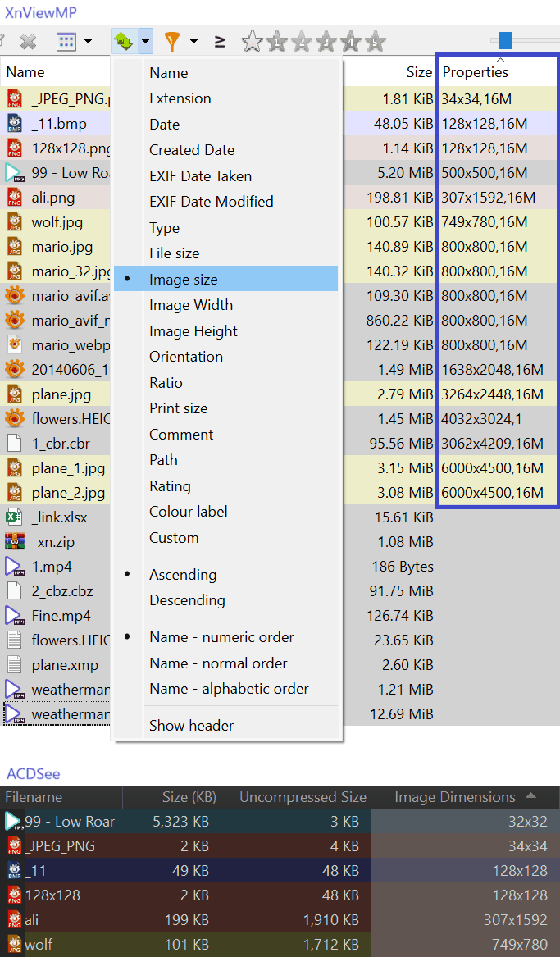Choose Show header menu entry
Screen dimensions: 560x957
tap(191, 726)
